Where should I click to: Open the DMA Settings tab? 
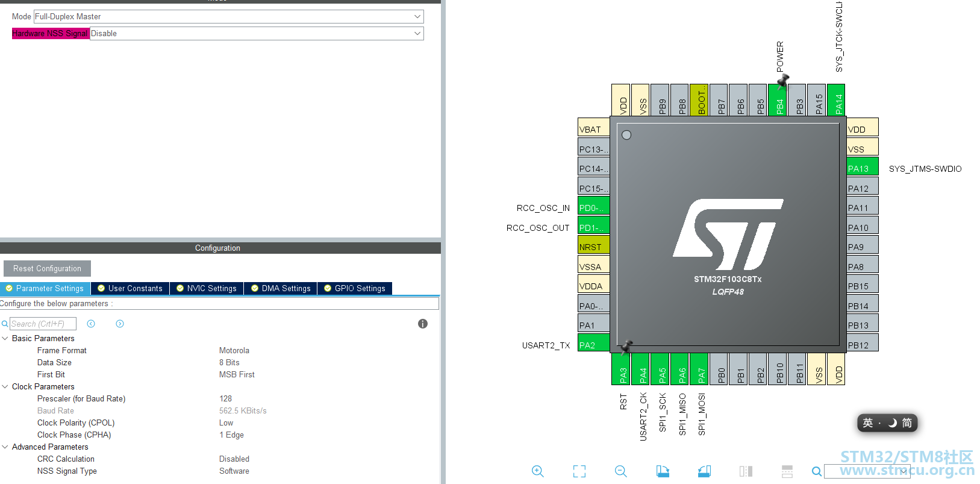281,289
